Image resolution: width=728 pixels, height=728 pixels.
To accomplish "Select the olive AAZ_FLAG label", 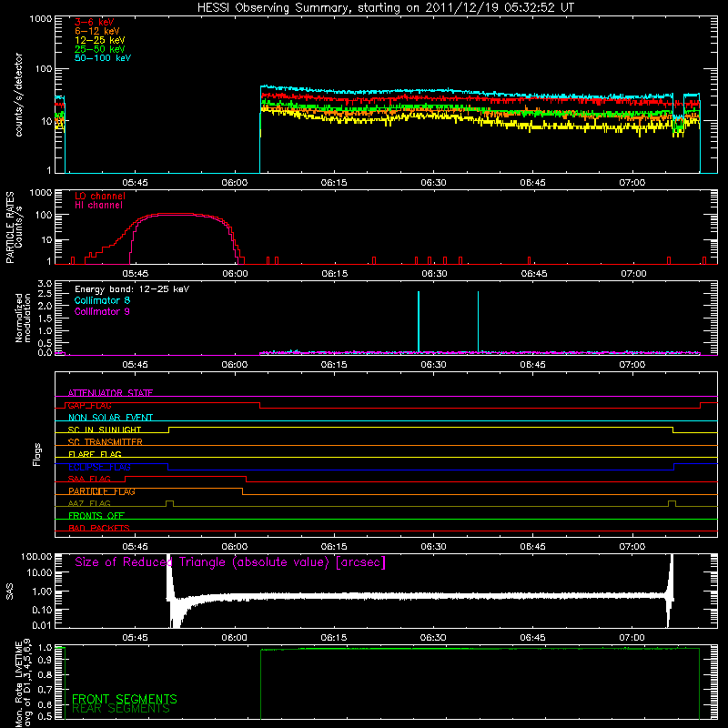I will (89, 503).
